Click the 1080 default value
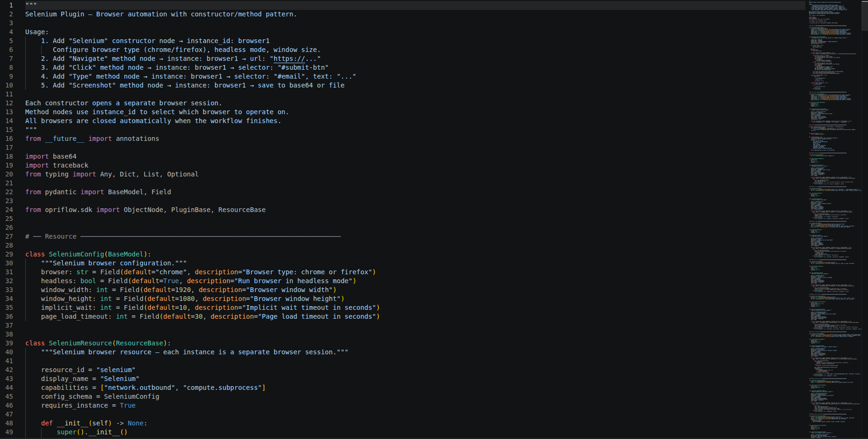 coord(187,299)
